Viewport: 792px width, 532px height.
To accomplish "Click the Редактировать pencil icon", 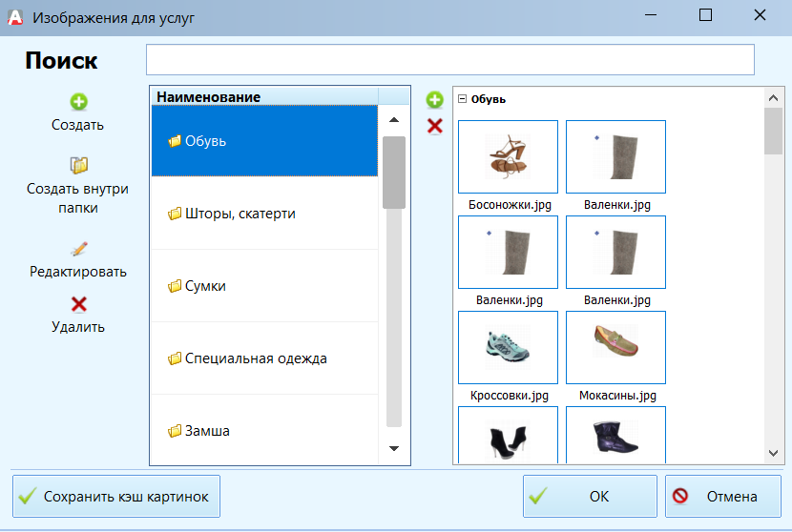I will click(x=79, y=249).
